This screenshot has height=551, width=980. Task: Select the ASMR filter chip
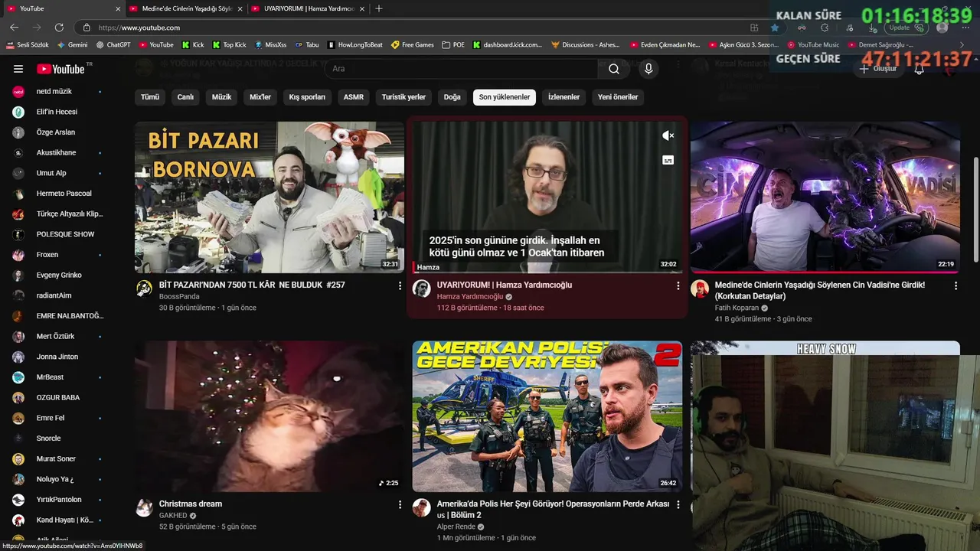point(354,97)
